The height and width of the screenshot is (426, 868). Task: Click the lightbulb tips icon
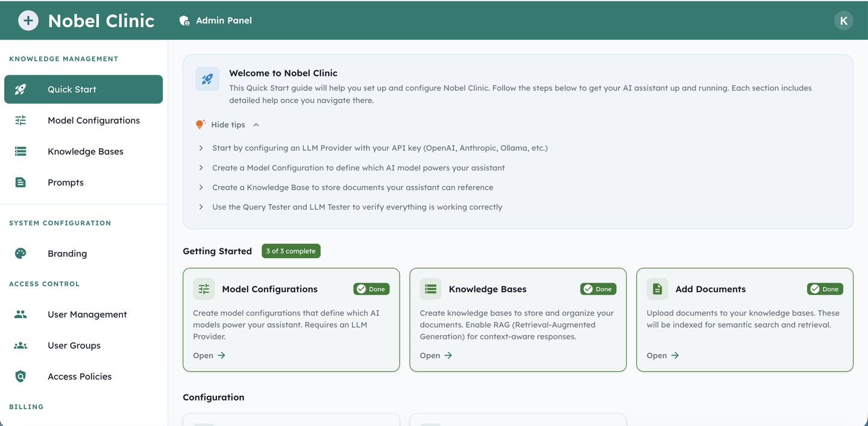click(x=200, y=124)
